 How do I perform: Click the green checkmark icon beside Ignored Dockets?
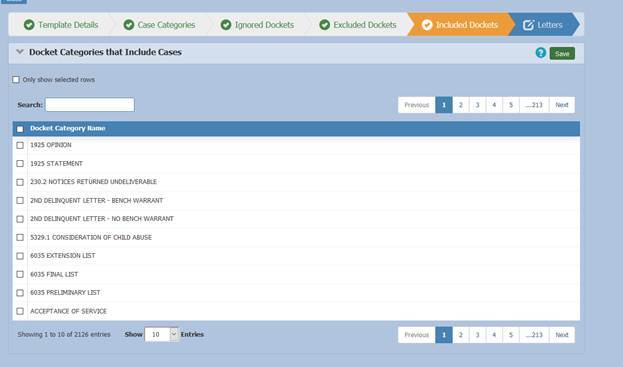click(x=226, y=25)
